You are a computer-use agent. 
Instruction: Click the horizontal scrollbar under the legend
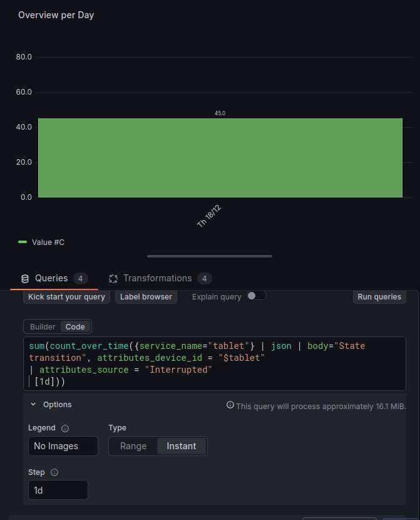point(210,256)
